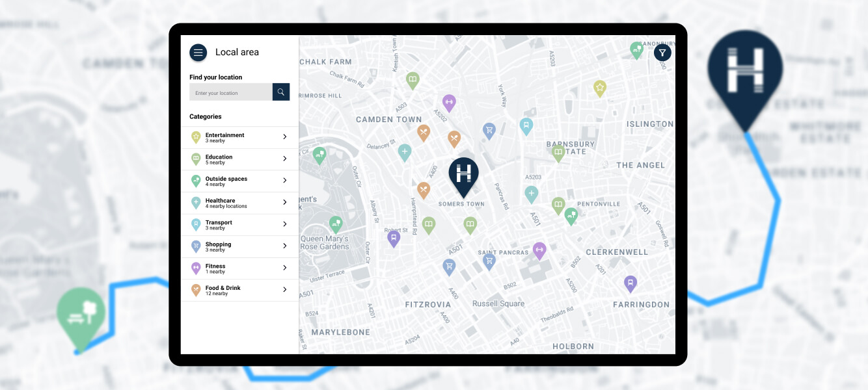This screenshot has width=868, height=390.
Task: Open the map filter icon
Action: 662,53
